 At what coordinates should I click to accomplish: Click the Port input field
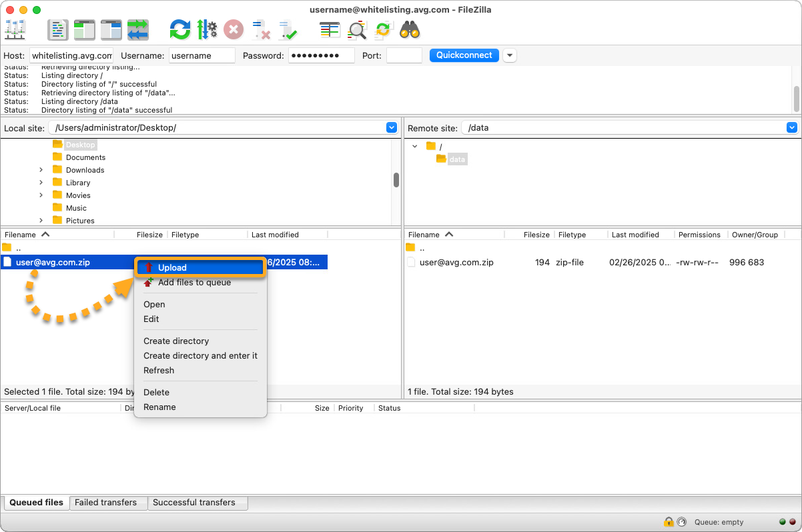(404, 56)
